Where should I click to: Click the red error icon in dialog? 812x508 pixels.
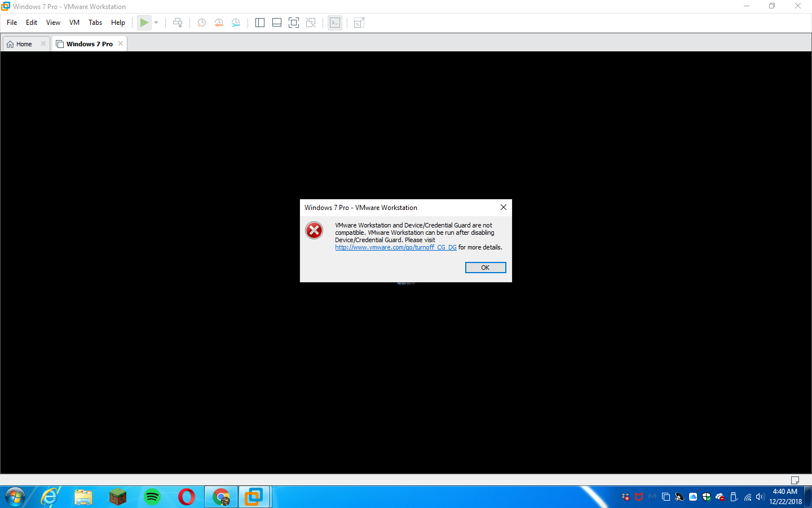click(314, 230)
